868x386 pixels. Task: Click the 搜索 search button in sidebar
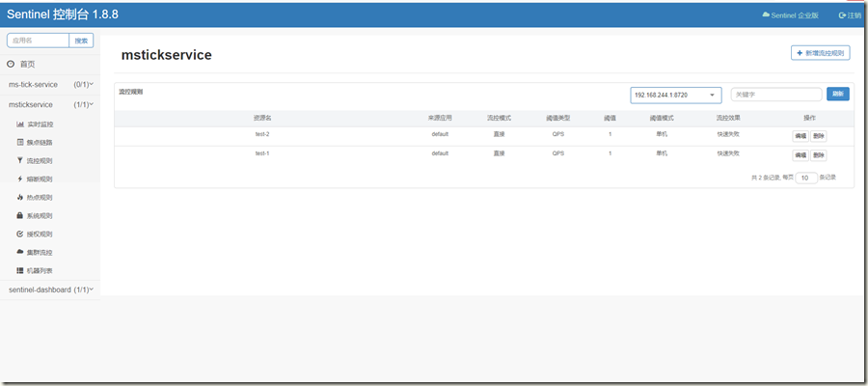[81, 41]
